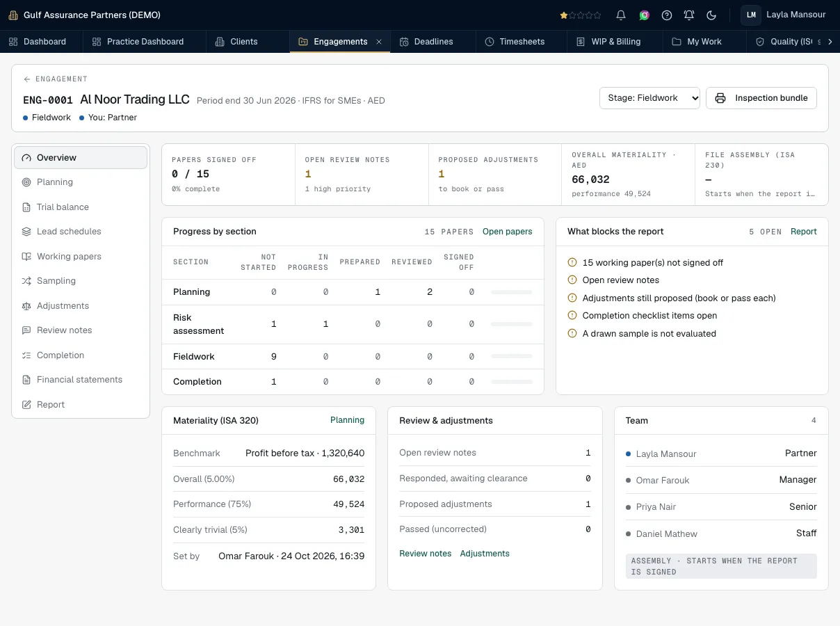The width and height of the screenshot is (840, 626).
Task: Expand the tab bar overflow chevron
Action: pyautogui.click(x=830, y=42)
